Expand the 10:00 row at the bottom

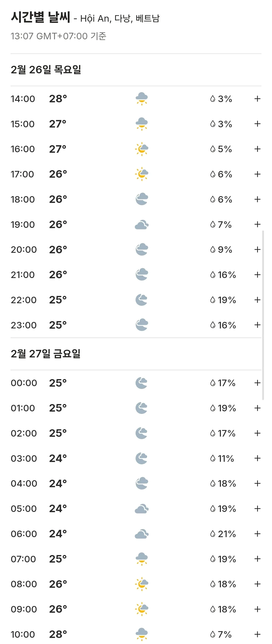pos(257,634)
